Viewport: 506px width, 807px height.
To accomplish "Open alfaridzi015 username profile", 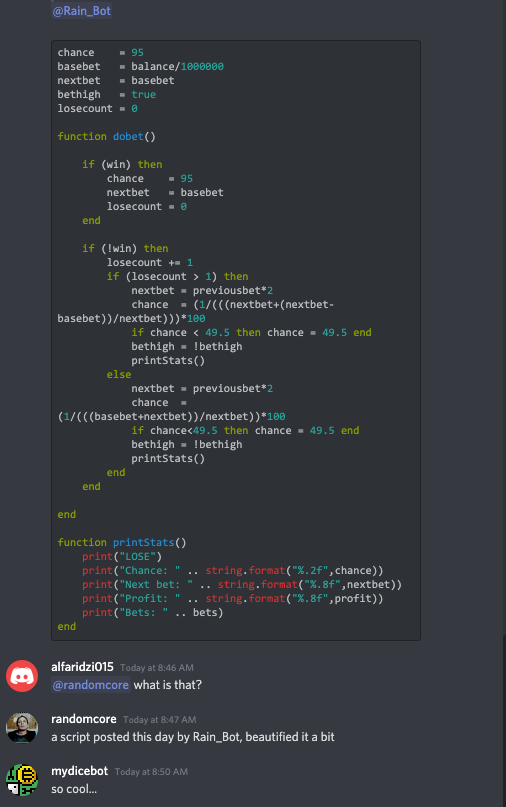I will [82, 667].
